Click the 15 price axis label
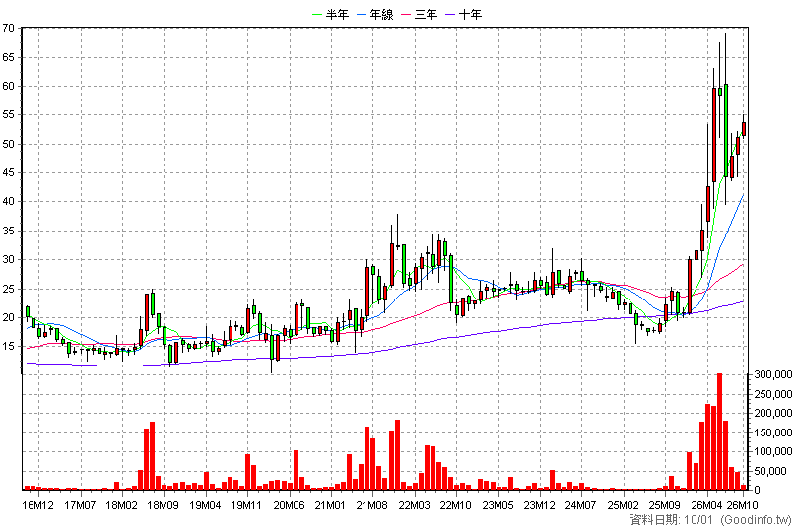 [x=8, y=346]
